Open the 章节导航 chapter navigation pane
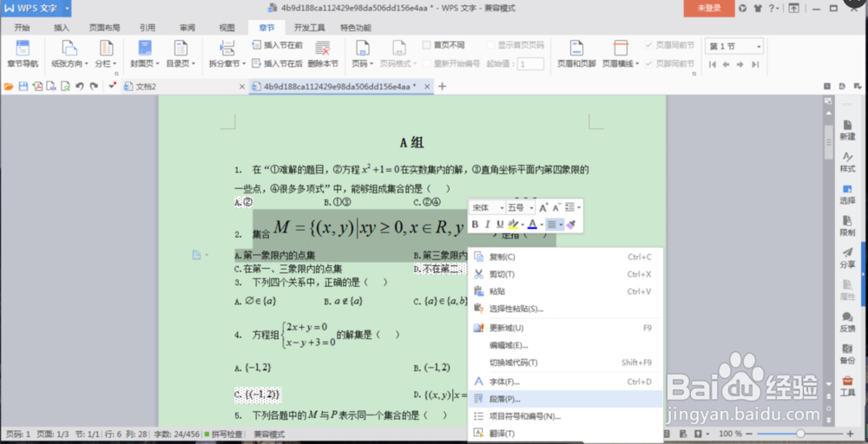 coord(23,54)
